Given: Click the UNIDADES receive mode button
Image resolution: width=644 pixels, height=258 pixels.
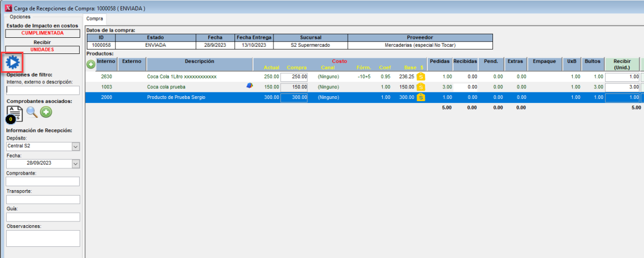Looking at the screenshot, I should (42, 49).
